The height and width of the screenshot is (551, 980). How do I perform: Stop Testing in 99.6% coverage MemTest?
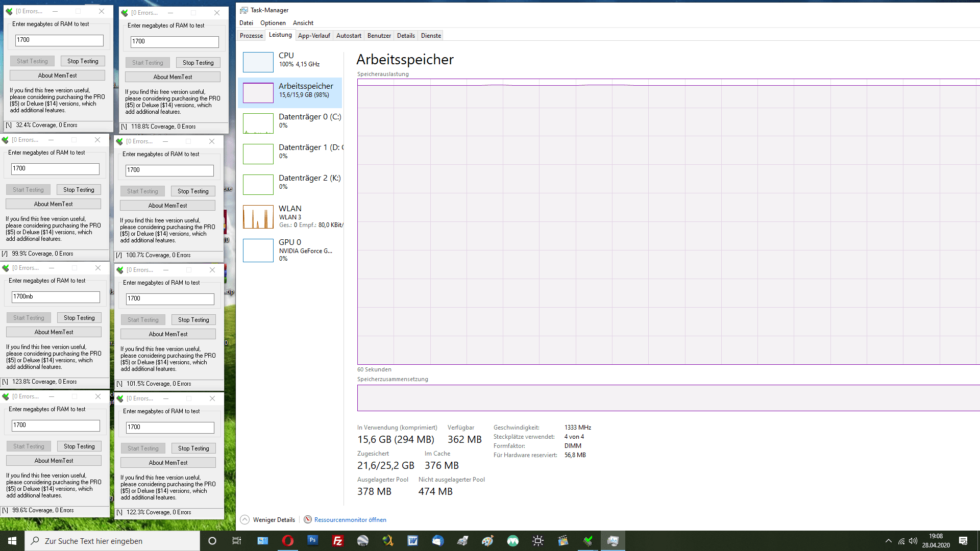coord(79,446)
